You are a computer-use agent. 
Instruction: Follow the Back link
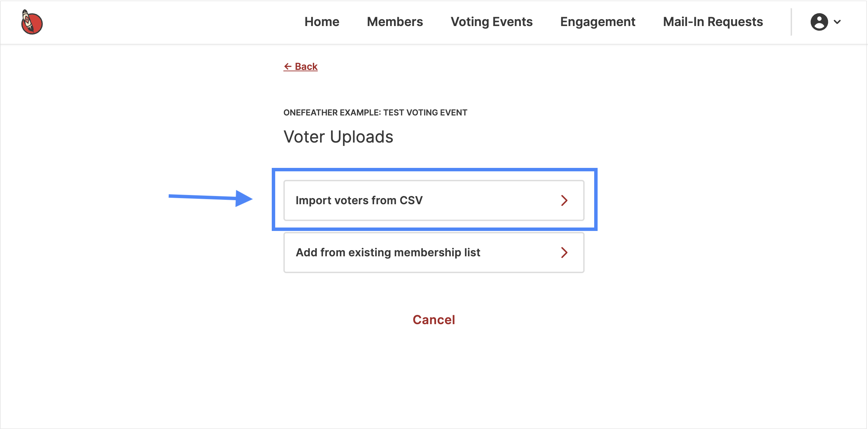pos(301,66)
